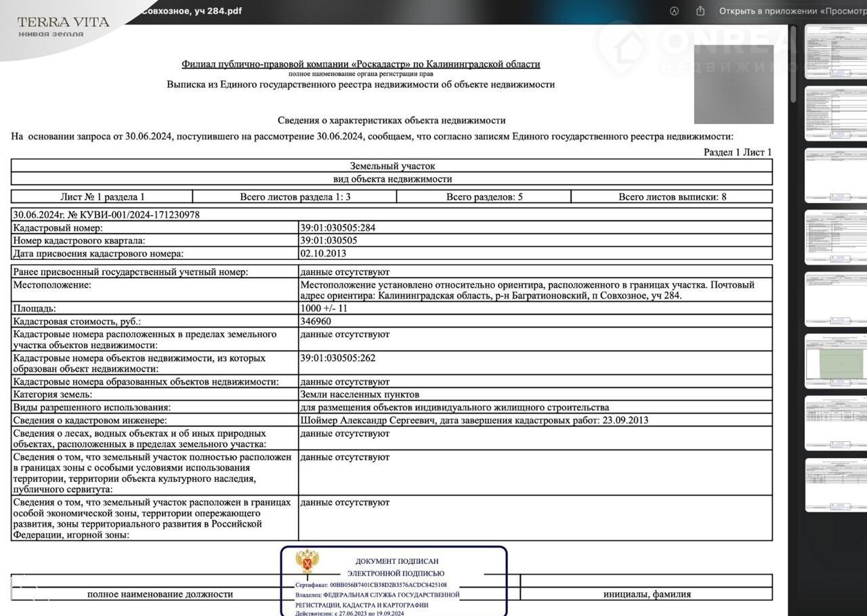The height and width of the screenshot is (616, 867).
Task: Click the cadastral value 346960 cell
Action: 316,322
